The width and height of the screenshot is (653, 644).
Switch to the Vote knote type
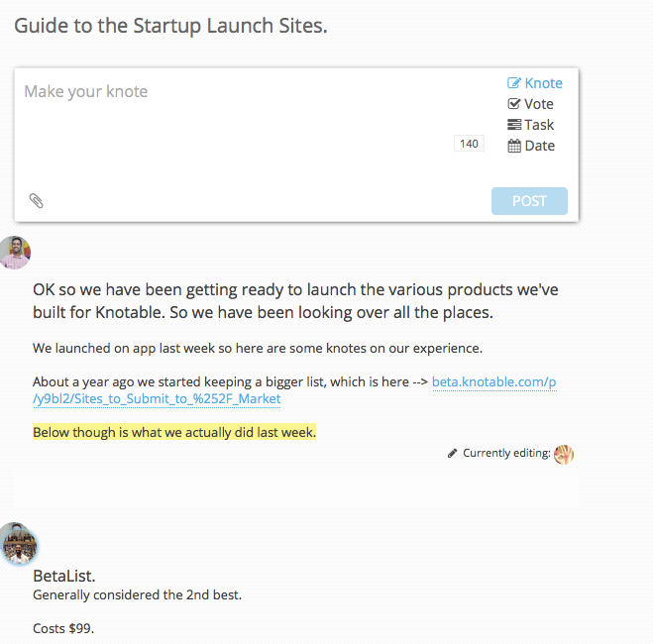pos(539,104)
